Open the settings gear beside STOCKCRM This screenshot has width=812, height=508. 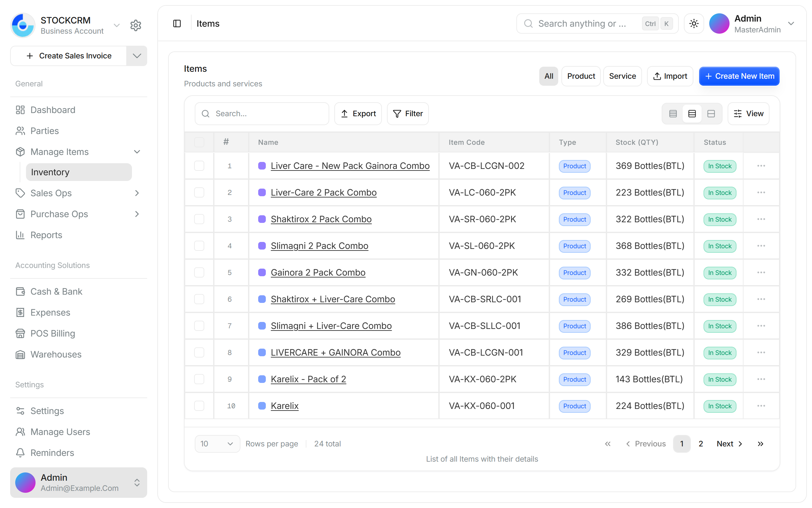point(135,25)
